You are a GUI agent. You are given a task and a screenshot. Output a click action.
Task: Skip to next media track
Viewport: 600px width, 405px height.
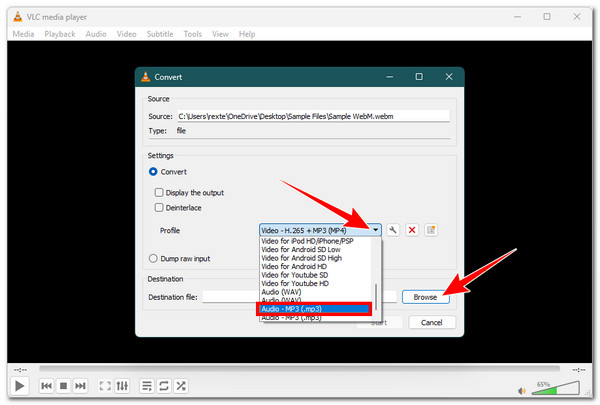coord(80,385)
